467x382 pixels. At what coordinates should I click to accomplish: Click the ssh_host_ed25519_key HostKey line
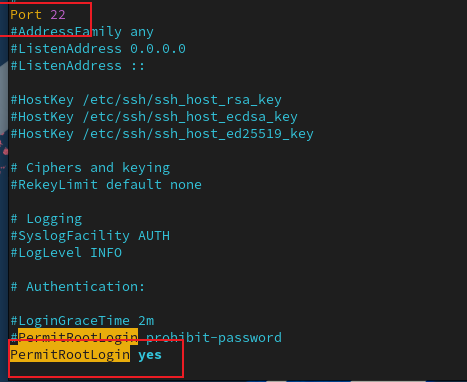pos(162,134)
